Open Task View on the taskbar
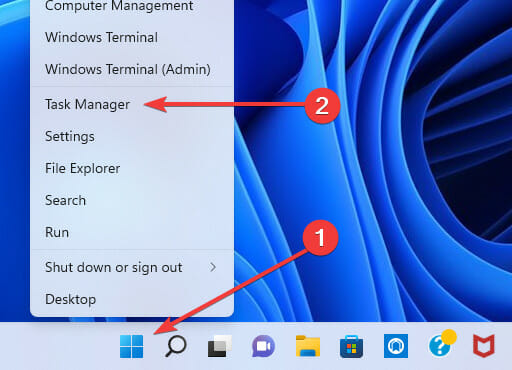The height and width of the screenshot is (370, 512). coord(219,347)
